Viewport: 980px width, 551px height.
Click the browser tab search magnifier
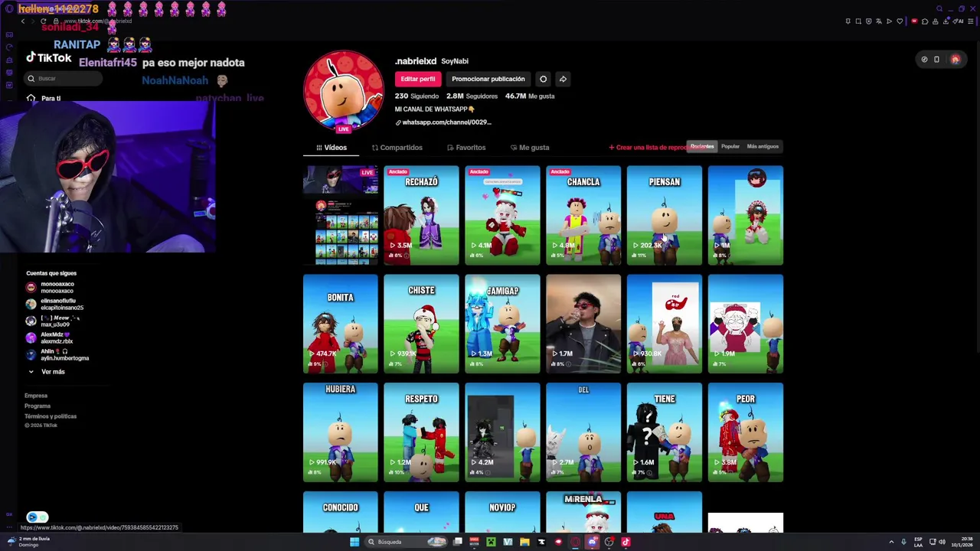click(939, 8)
